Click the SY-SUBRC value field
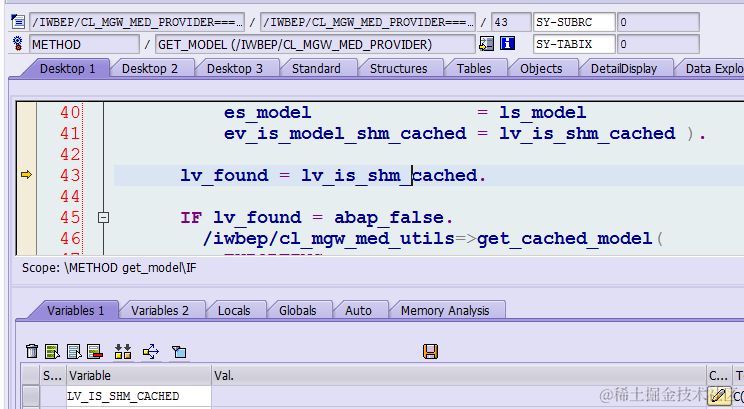The height and width of the screenshot is (409, 744). pyautogui.click(x=658, y=22)
